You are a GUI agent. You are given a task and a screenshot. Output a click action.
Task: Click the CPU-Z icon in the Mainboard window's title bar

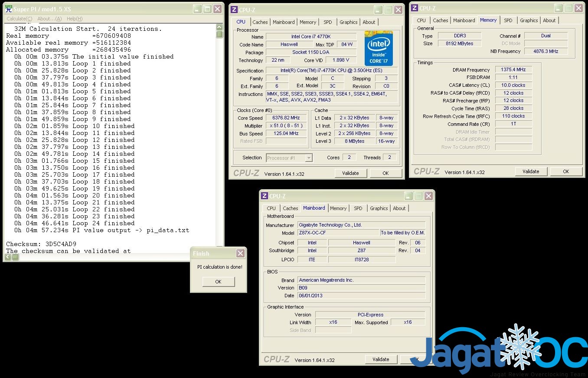pos(265,196)
